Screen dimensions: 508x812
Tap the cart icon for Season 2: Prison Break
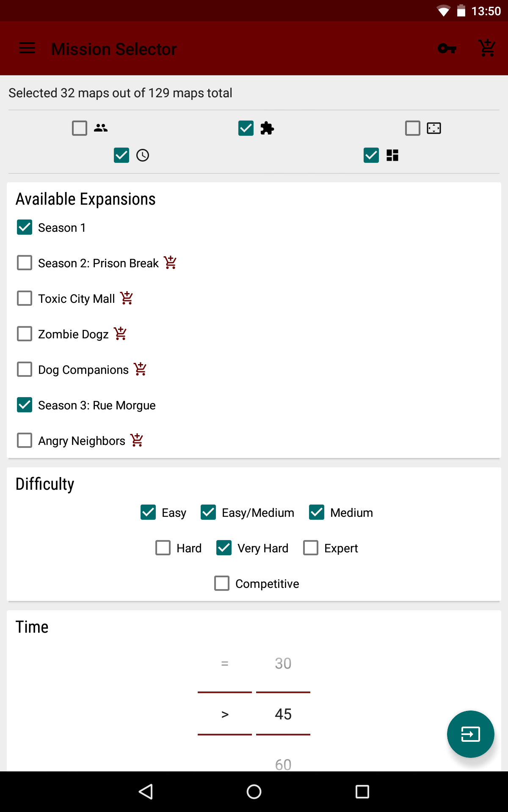point(170,263)
